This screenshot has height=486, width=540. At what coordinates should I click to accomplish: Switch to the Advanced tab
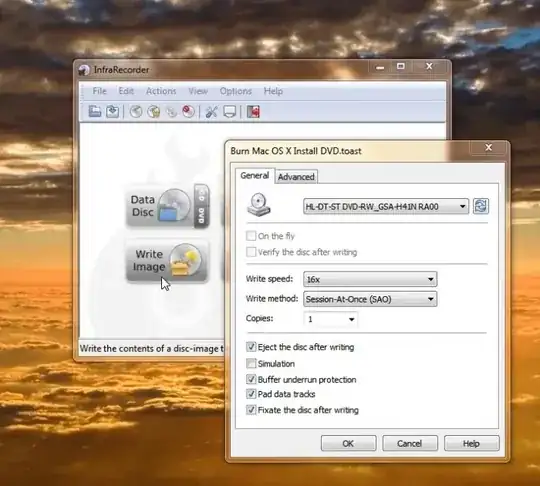[x=296, y=177]
